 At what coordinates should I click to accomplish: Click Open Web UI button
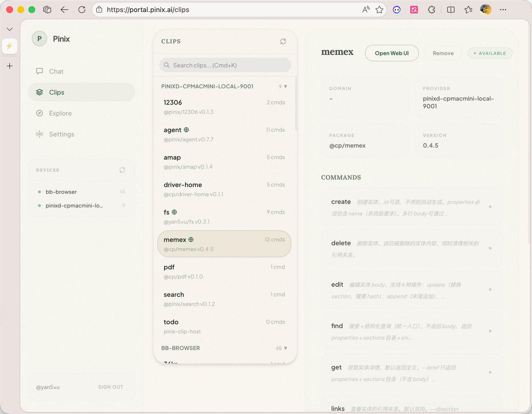(391, 53)
